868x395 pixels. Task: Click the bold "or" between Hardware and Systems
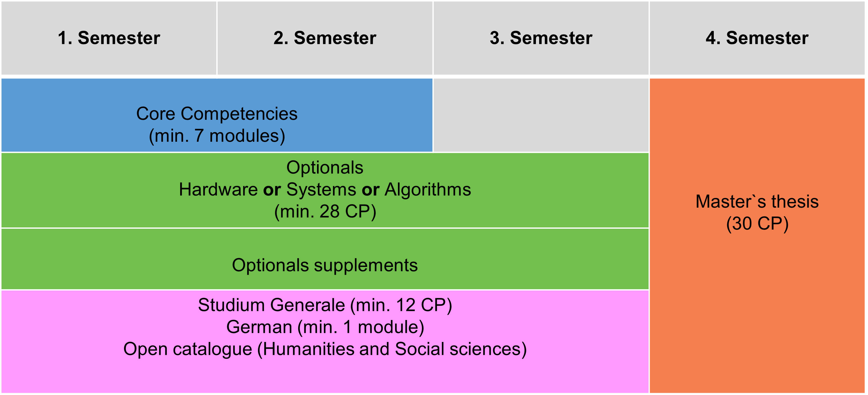pos(272,189)
